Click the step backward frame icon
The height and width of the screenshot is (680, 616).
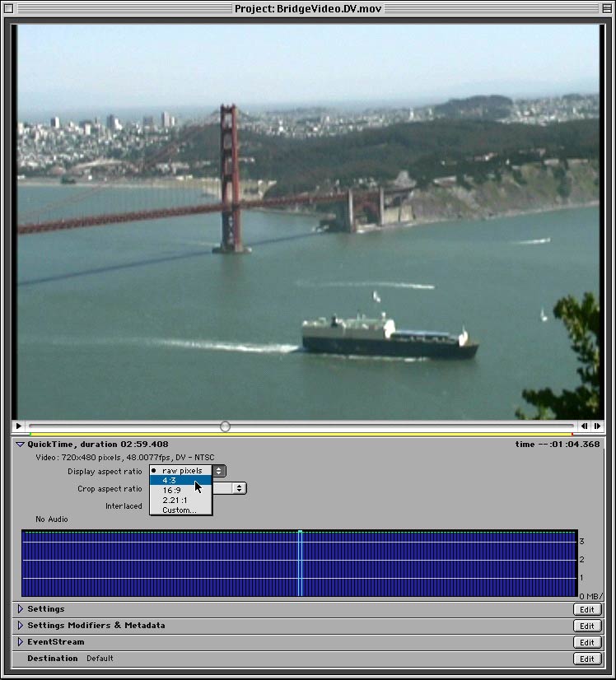click(584, 426)
